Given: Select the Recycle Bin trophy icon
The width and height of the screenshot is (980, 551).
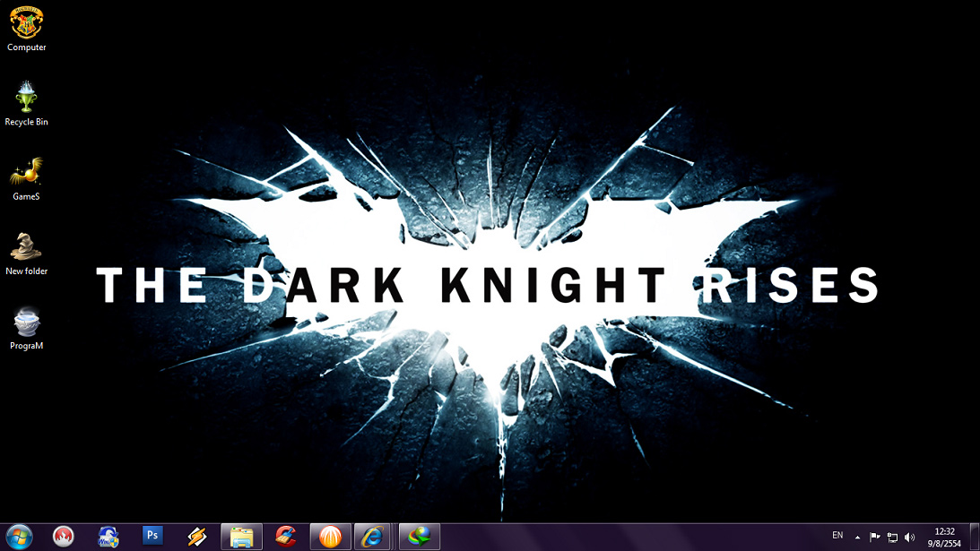Looking at the screenshot, I should (x=26, y=97).
